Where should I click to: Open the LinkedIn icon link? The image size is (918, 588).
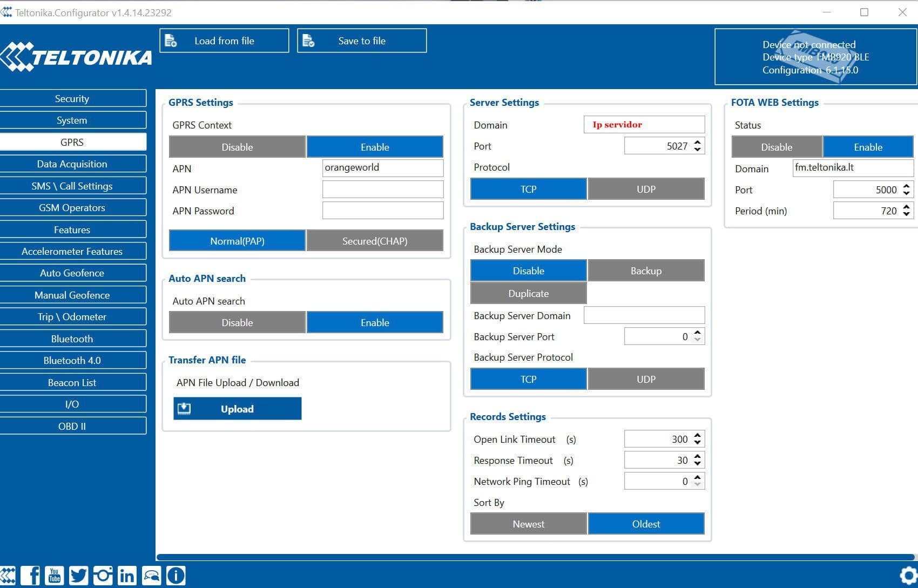(x=127, y=576)
